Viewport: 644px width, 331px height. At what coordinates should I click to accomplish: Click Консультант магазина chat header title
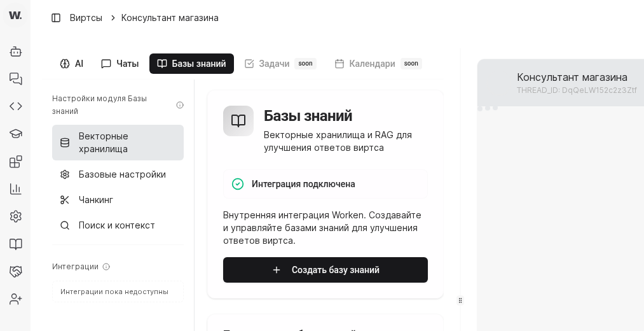[x=572, y=77]
